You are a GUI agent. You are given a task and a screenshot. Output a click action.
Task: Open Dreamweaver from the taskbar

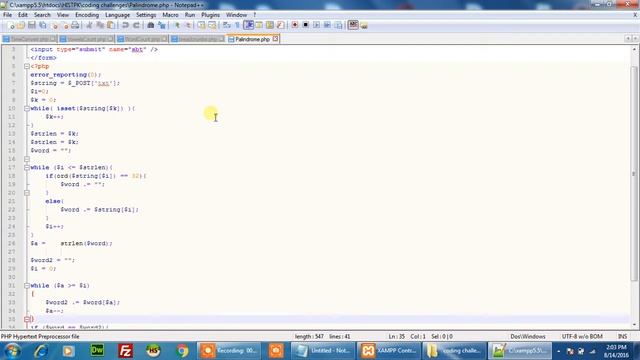[97, 351]
